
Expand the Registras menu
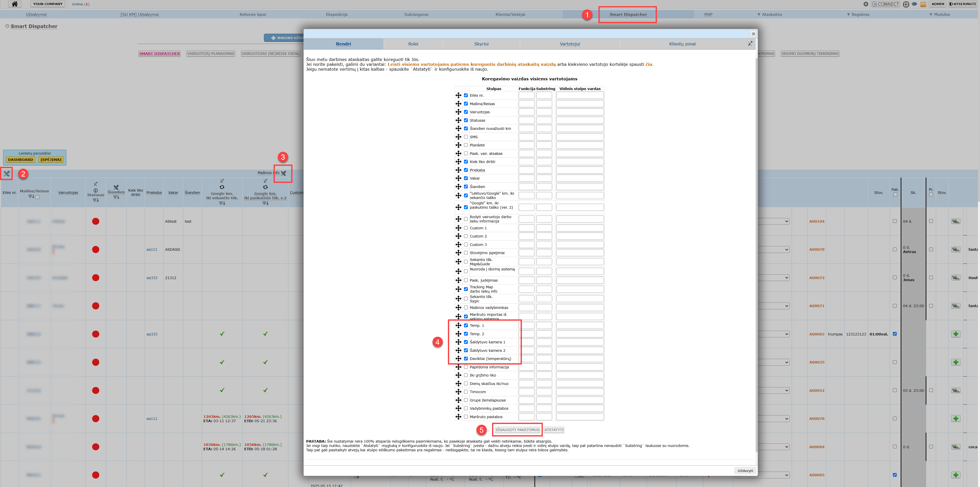tap(858, 15)
